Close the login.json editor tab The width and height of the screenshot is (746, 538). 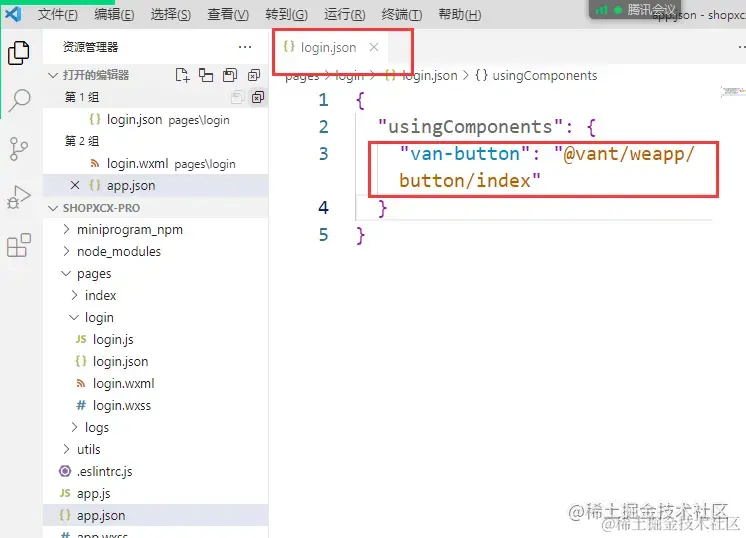coord(374,47)
